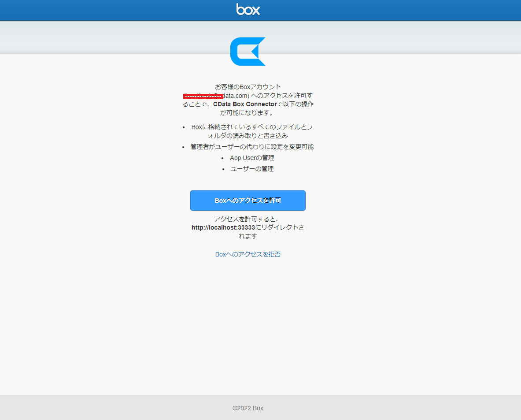The width and height of the screenshot is (521, 420).
Task: Click the redacted email address text
Action: [203, 96]
